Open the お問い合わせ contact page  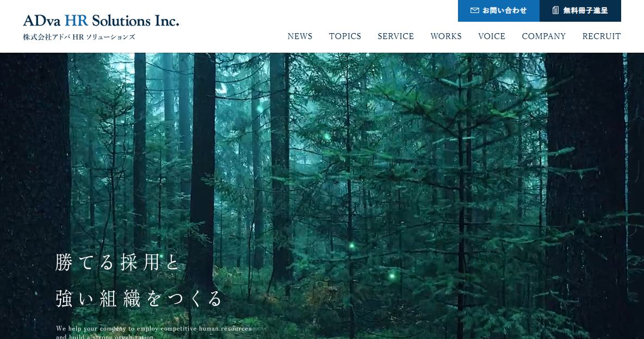pyautogui.click(x=499, y=11)
